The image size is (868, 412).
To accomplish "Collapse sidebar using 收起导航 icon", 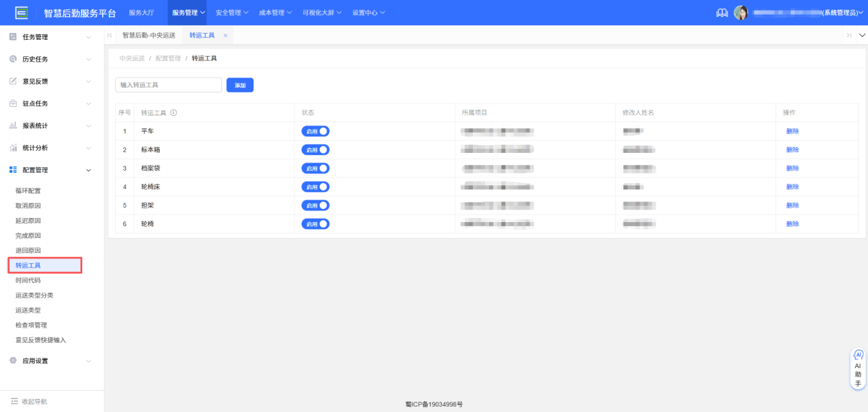I will [x=14, y=401].
